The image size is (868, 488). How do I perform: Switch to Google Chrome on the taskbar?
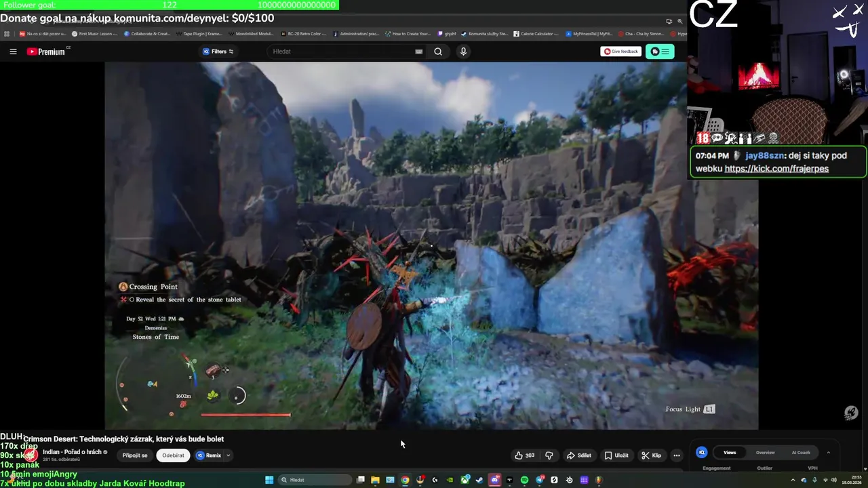click(405, 480)
